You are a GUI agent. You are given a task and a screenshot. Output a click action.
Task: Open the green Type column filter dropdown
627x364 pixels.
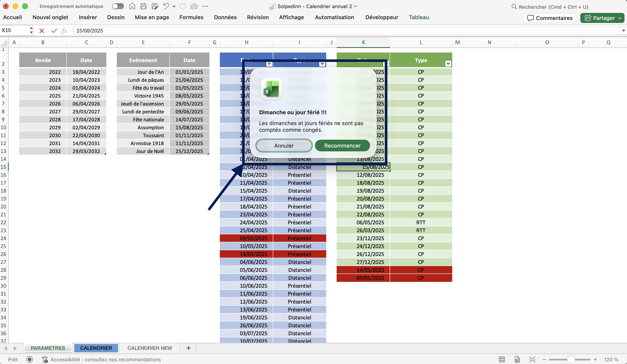pyautogui.click(x=448, y=64)
